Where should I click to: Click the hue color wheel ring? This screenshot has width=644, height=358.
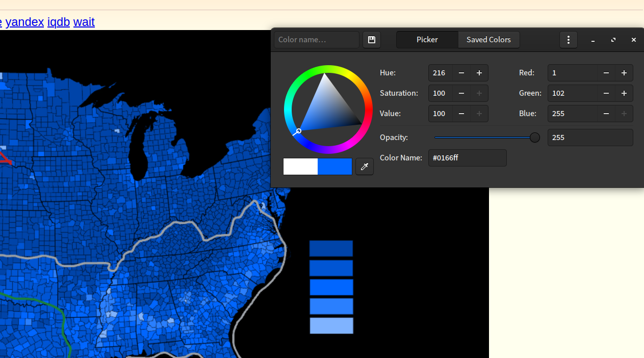coord(328,70)
